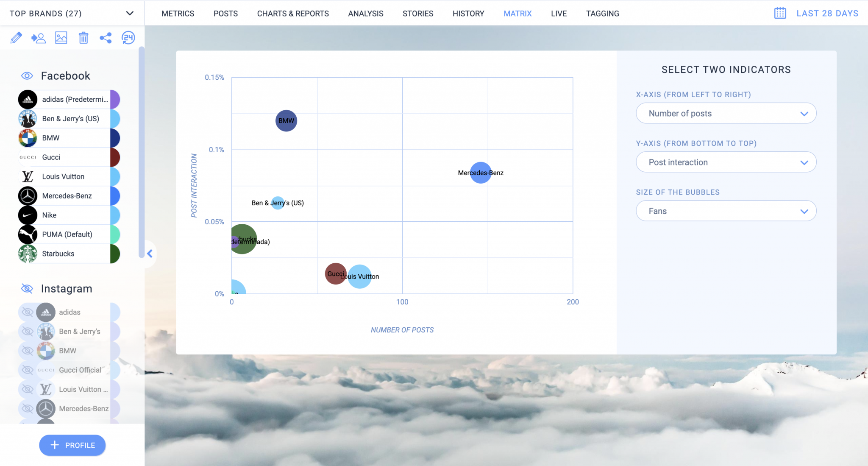Click the Nike brand color bar
868x466 pixels.
[x=115, y=215]
